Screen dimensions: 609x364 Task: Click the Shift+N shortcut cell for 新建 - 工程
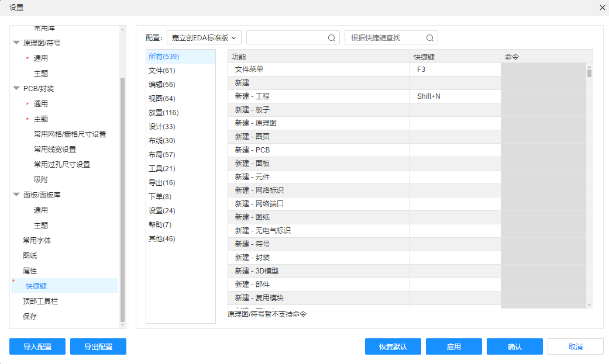tap(455, 96)
